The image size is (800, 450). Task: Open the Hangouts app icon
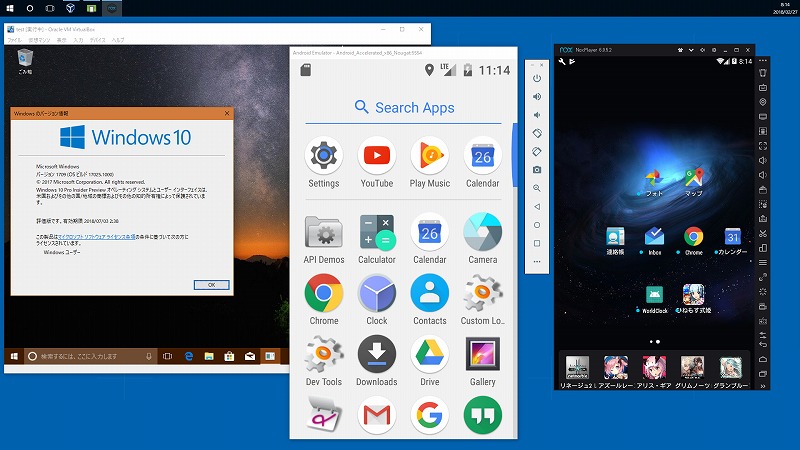[x=483, y=415]
